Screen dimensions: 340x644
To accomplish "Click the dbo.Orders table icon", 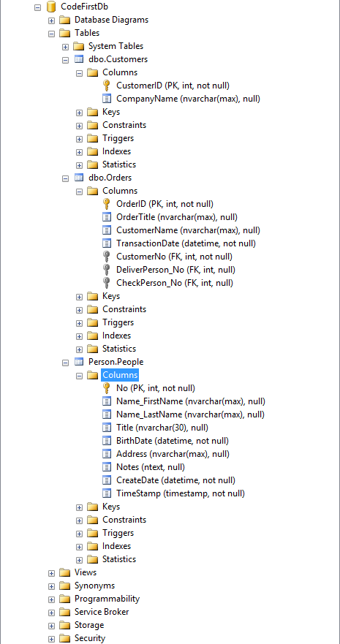I will [x=79, y=178].
